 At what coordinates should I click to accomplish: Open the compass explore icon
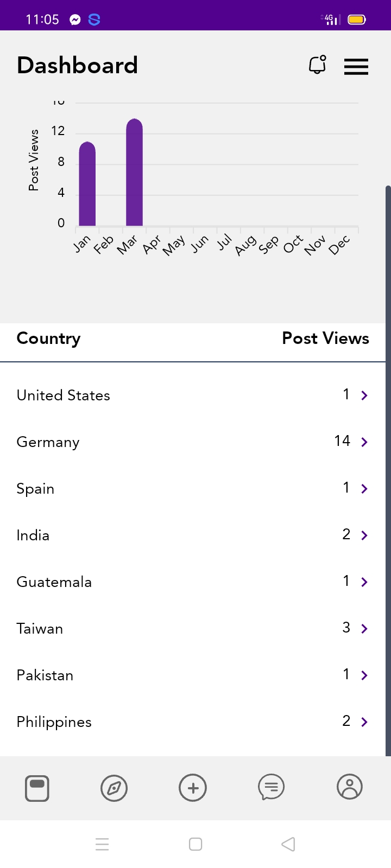114,788
